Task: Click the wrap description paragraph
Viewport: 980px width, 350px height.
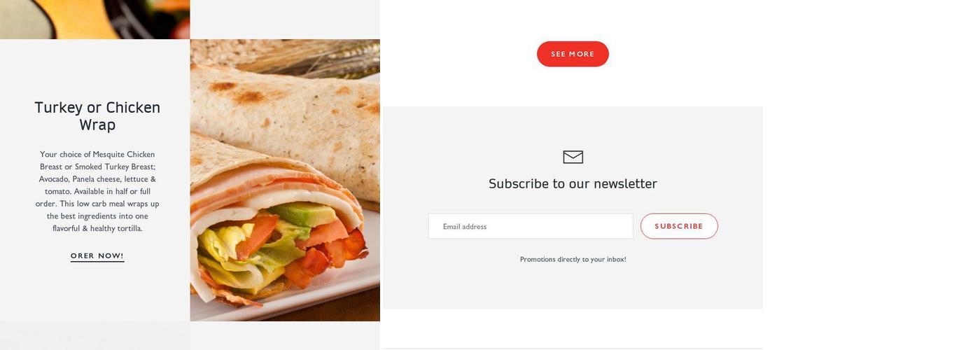Action: 97,191
